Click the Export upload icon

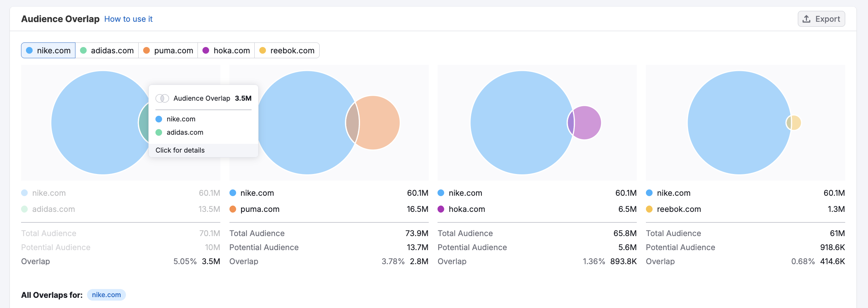[x=806, y=19]
